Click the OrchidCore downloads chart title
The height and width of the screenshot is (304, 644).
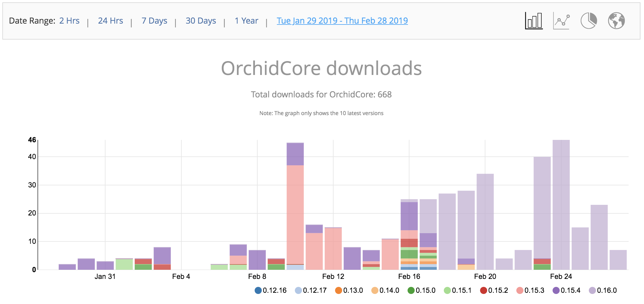[x=321, y=68]
